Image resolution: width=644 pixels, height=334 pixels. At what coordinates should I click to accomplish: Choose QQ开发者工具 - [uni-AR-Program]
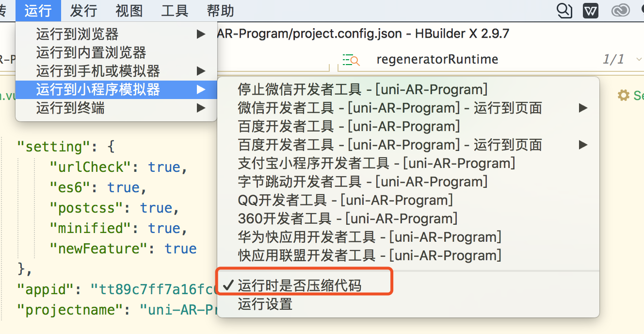[x=408, y=200]
